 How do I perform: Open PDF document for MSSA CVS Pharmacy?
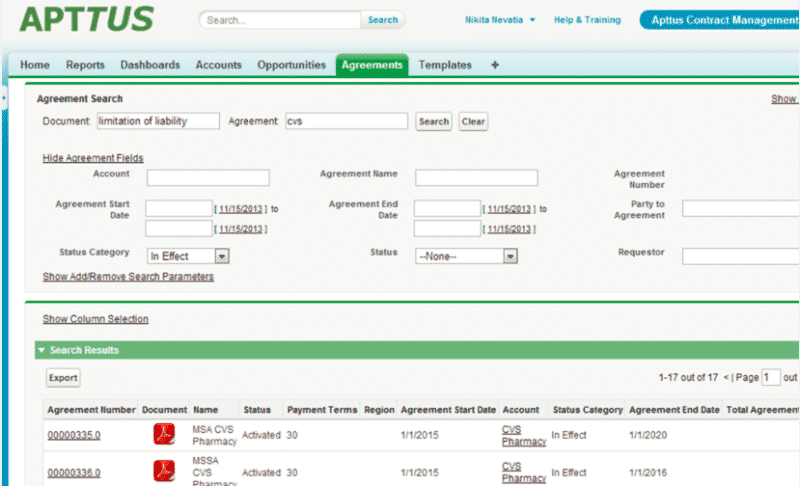click(162, 471)
